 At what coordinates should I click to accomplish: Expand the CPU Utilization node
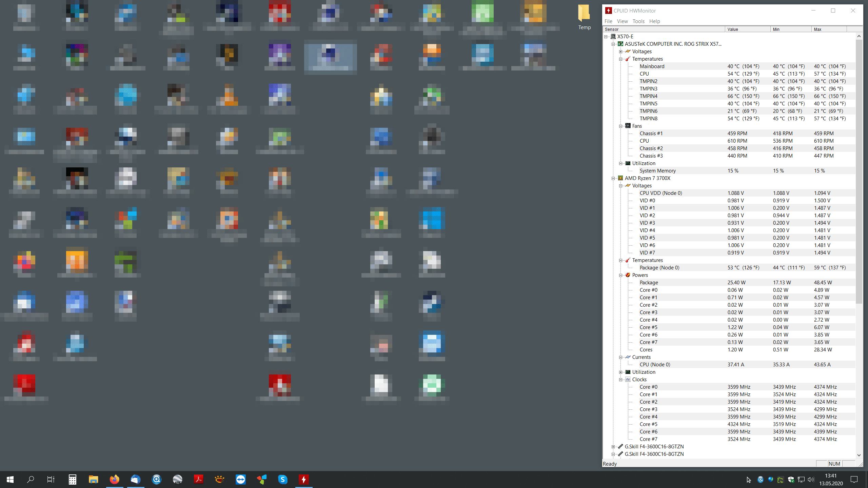621,372
